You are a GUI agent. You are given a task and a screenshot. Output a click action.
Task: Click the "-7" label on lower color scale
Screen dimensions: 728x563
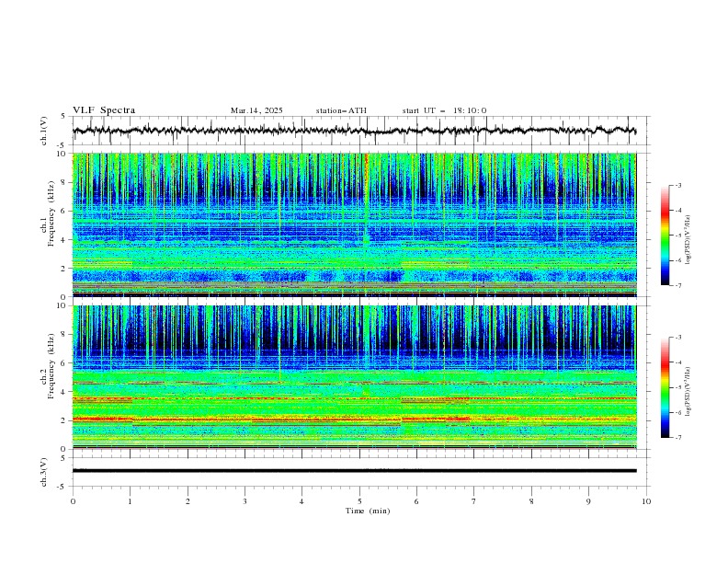677,438
